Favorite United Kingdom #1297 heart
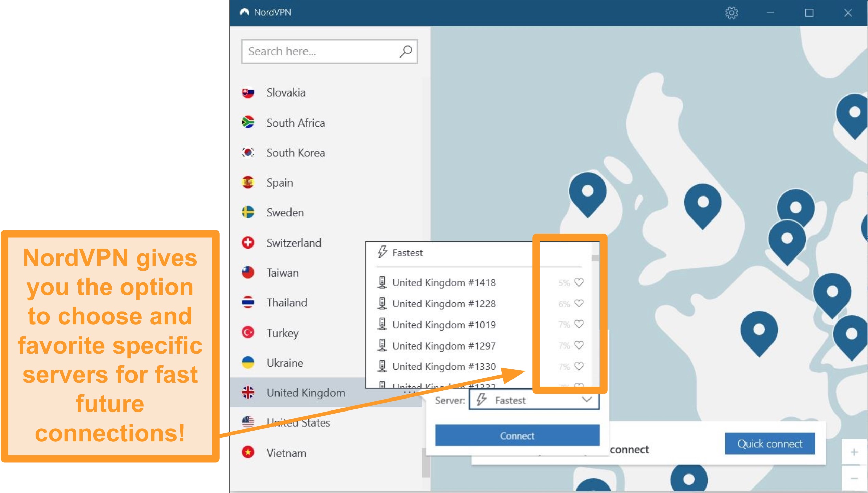 579,345
